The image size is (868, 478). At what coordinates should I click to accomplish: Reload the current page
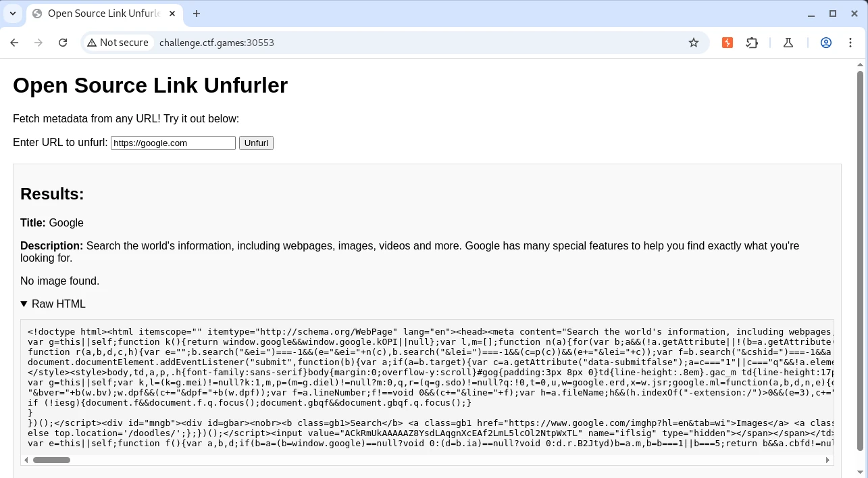point(63,43)
